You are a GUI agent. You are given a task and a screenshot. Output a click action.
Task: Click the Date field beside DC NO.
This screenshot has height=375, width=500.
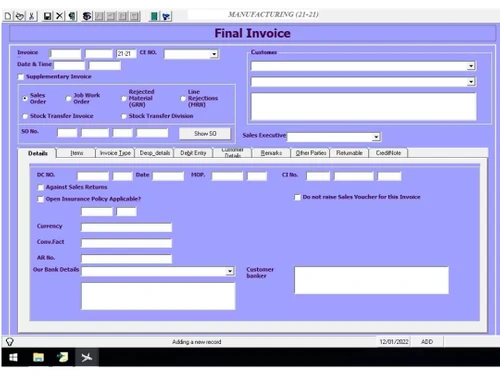pos(168,176)
